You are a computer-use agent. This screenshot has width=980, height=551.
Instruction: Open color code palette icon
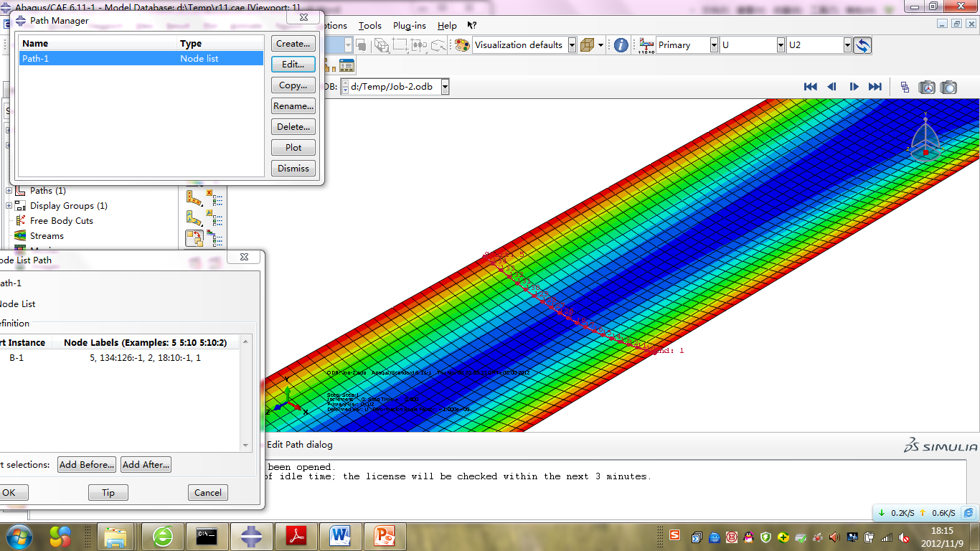[463, 45]
